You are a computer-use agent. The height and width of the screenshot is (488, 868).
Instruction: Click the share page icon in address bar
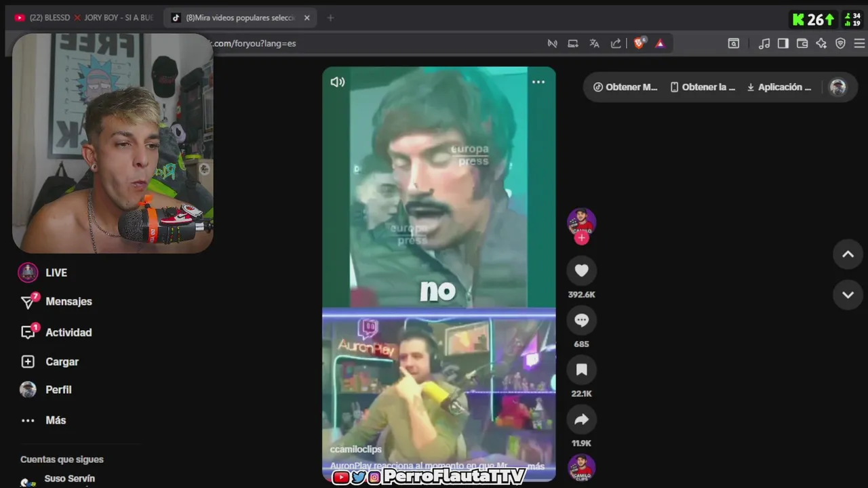tap(616, 43)
